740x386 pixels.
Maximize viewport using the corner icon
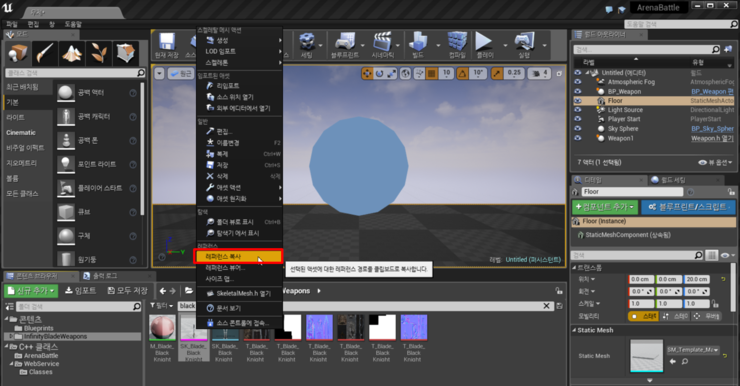(x=559, y=74)
